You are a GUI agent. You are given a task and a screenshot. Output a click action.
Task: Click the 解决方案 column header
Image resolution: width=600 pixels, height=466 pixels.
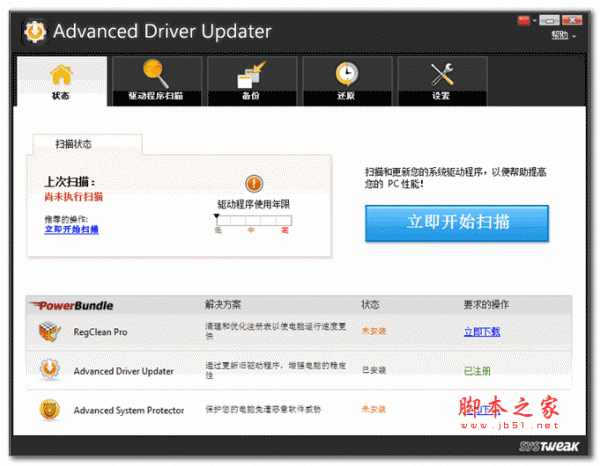coord(223,305)
